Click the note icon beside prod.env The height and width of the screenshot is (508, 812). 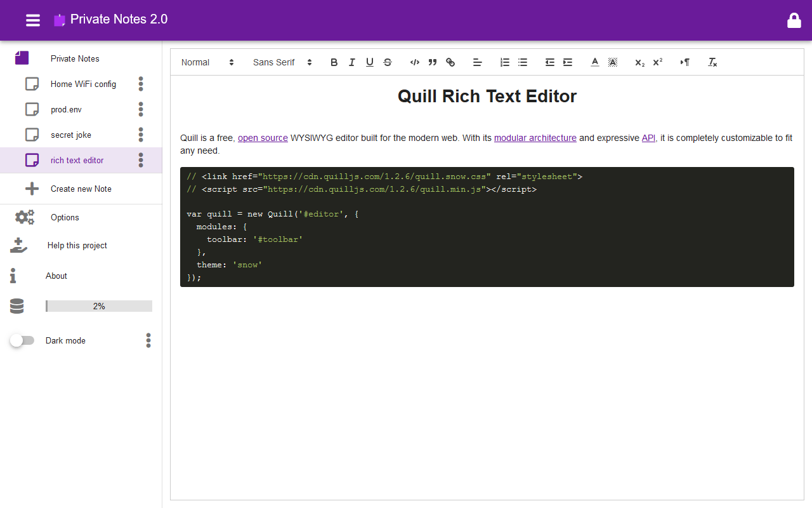click(32, 109)
